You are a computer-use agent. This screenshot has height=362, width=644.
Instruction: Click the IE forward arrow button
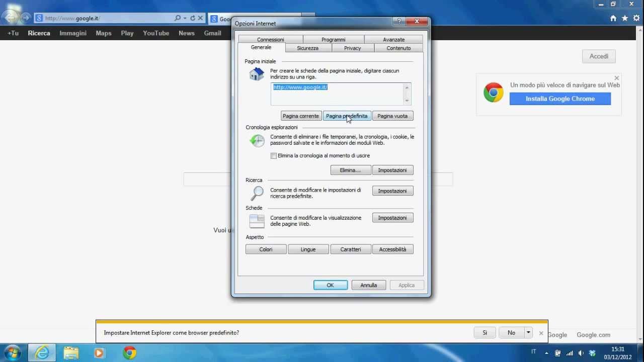point(26,18)
